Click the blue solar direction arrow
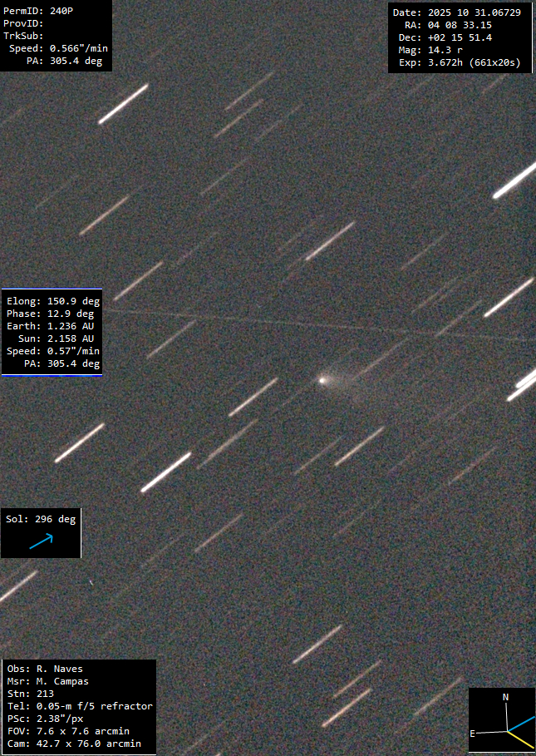The width and height of the screenshot is (536, 756). click(41, 541)
